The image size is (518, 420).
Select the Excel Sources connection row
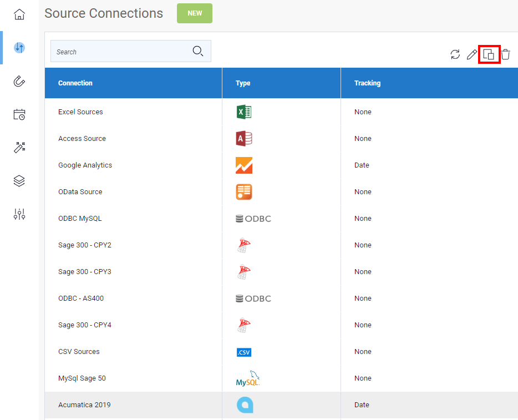[x=282, y=112]
